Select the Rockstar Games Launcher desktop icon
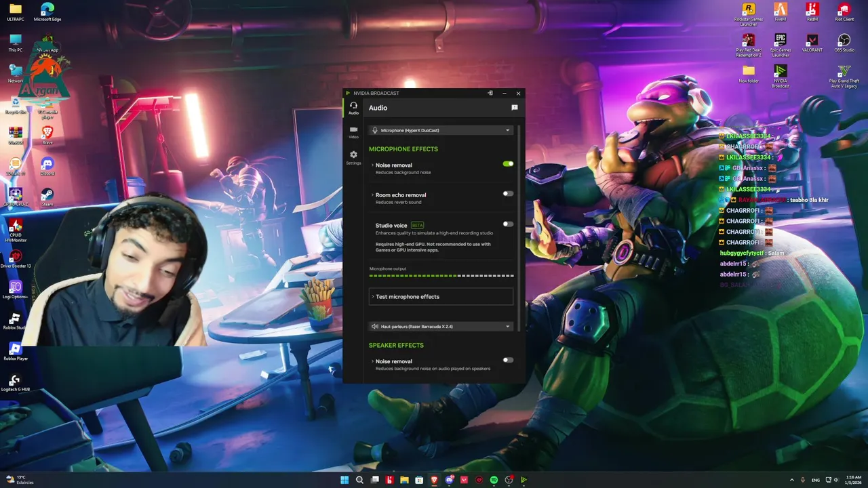 point(748,14)
